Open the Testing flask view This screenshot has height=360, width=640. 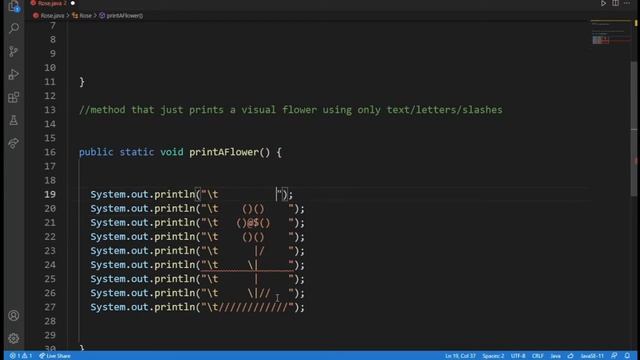click(x=14, y=120)
